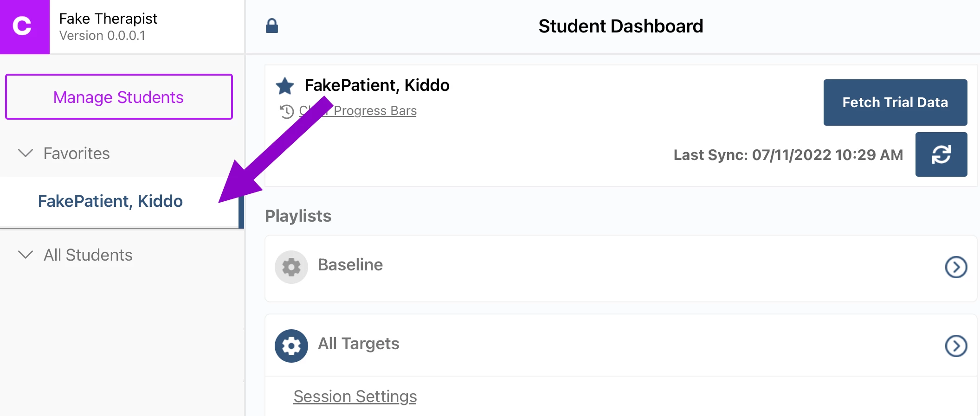Click the All Targets gear icon
This screenshot has height=416, width=980.
coord(291,346)
